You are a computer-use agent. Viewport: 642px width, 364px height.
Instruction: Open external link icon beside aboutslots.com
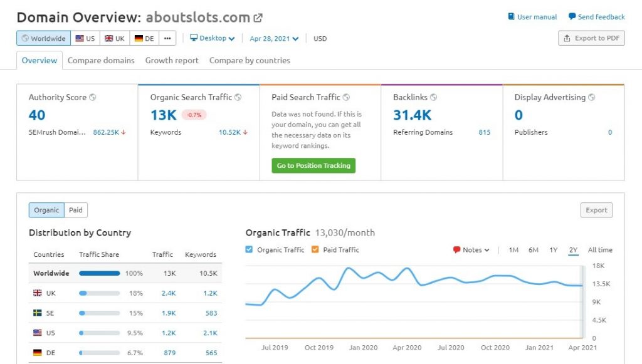[x=258, y=18]
